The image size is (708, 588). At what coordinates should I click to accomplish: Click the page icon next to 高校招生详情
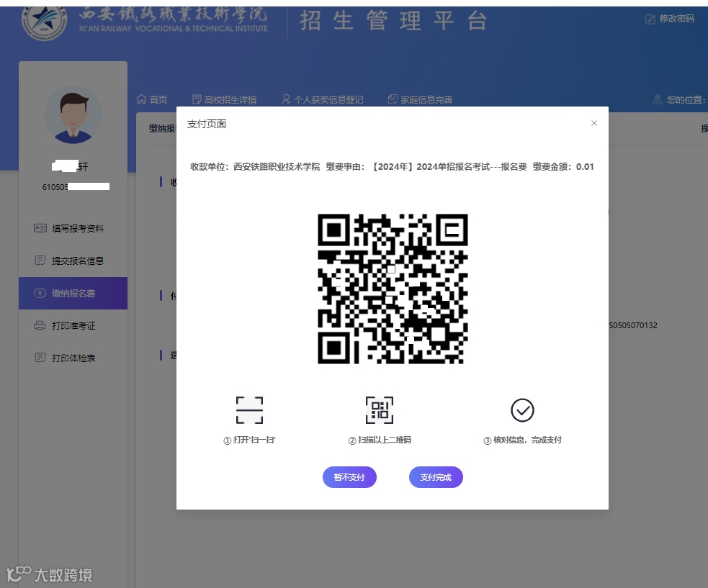[197, 99]
